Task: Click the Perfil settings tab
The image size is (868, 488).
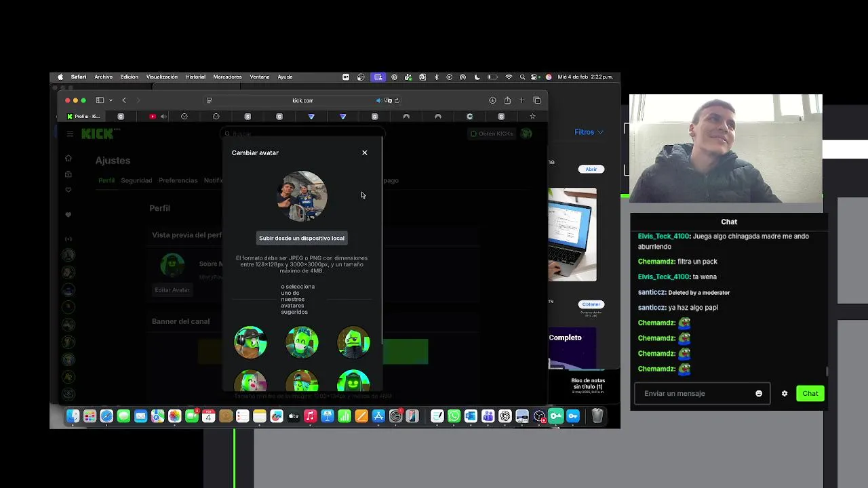Action: click(106, 180)
